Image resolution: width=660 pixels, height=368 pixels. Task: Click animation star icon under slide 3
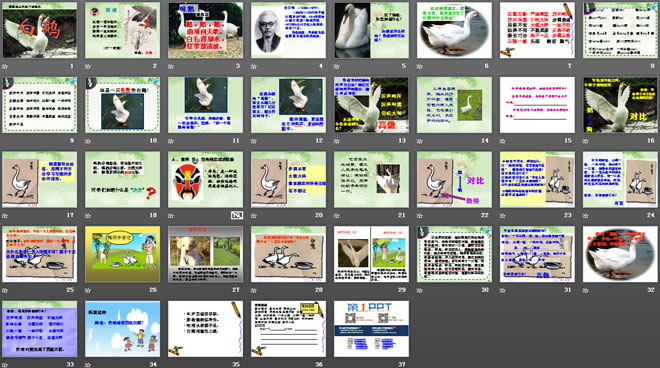coord(171,66)
